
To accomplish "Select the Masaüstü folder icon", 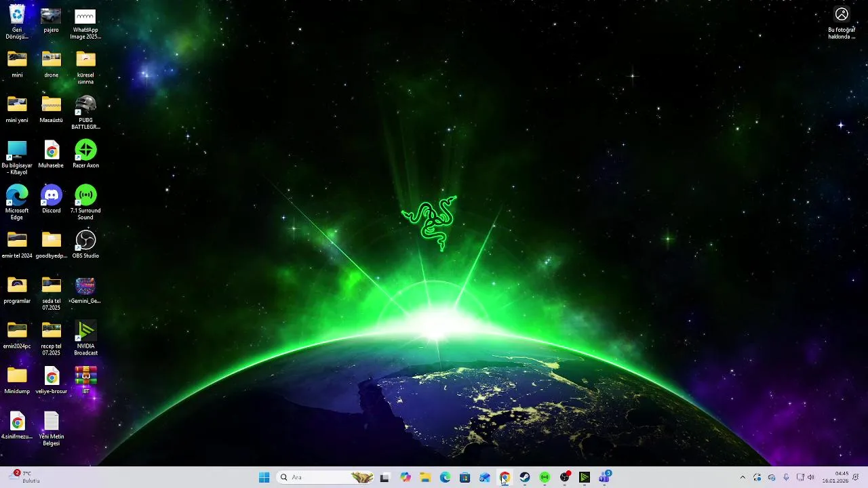I will (x=52, y=110).
